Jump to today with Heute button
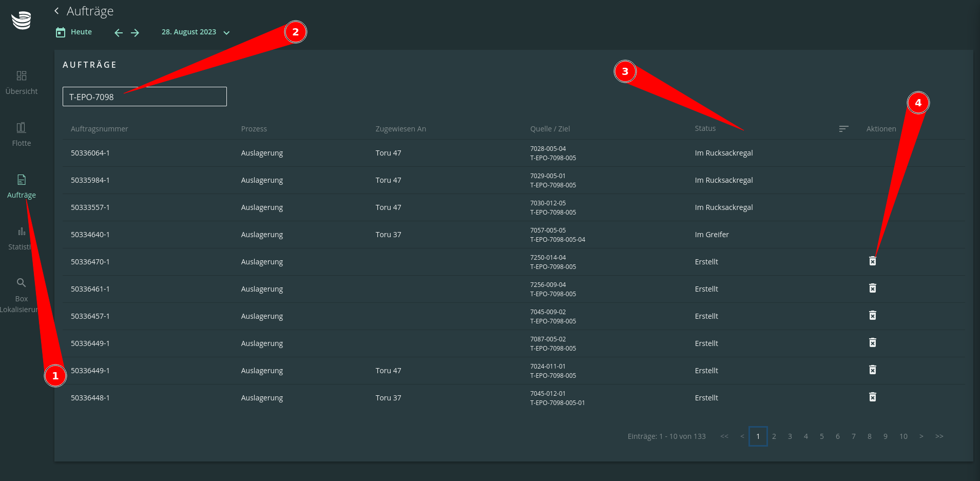This screenshot has width=980, height=481. click(x=74, y=32)
